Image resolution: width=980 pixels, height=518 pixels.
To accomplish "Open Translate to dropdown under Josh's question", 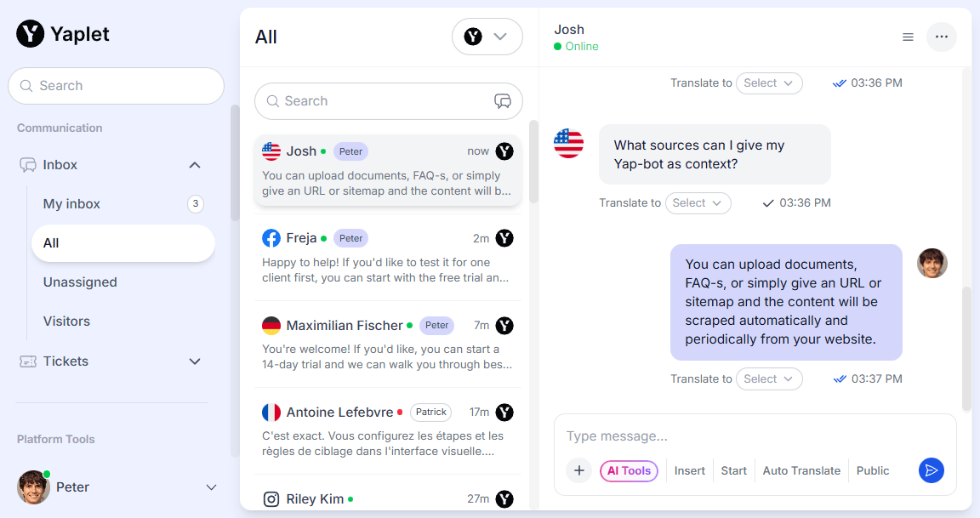I will pyautogui.click(x=697, y=203).
